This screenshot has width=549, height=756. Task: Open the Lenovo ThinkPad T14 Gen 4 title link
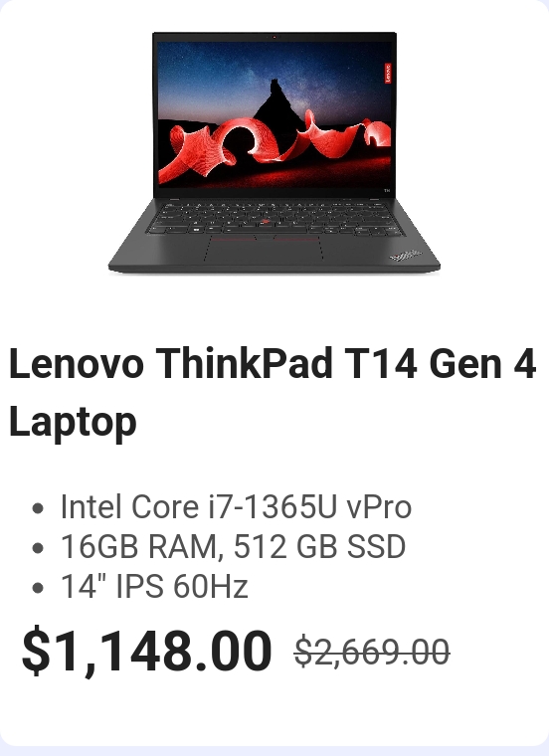(x=273, y=392)
